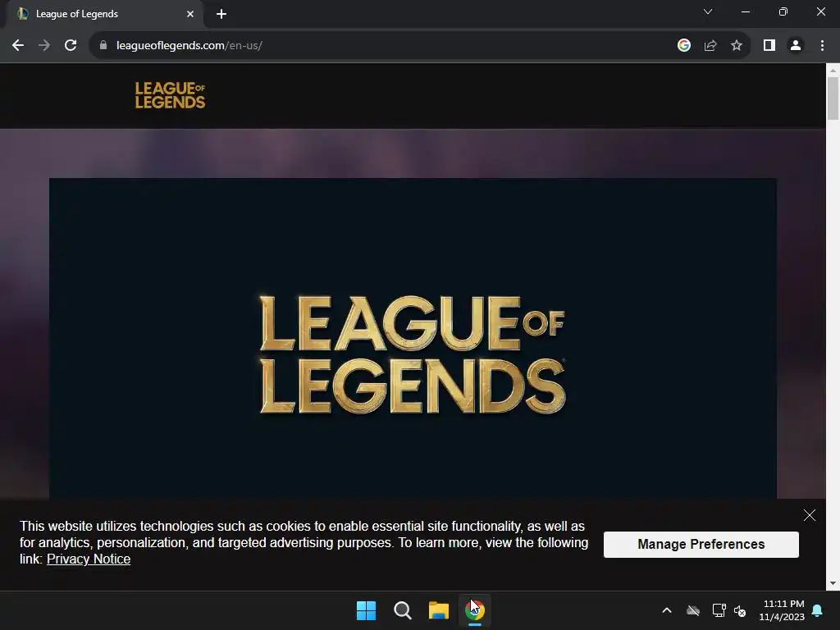Click the Manage Preferences button

tap(701, 545)
